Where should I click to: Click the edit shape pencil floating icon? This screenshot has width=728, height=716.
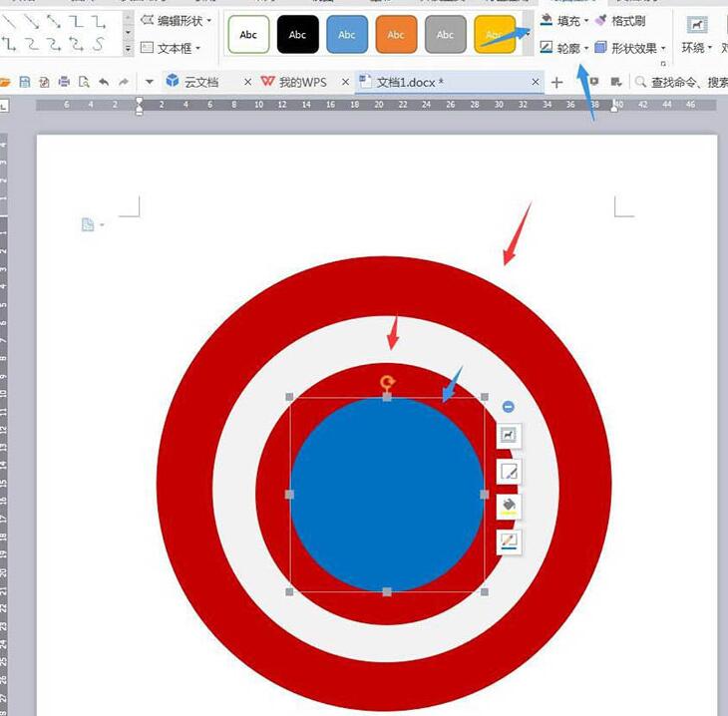click(509, 471)
